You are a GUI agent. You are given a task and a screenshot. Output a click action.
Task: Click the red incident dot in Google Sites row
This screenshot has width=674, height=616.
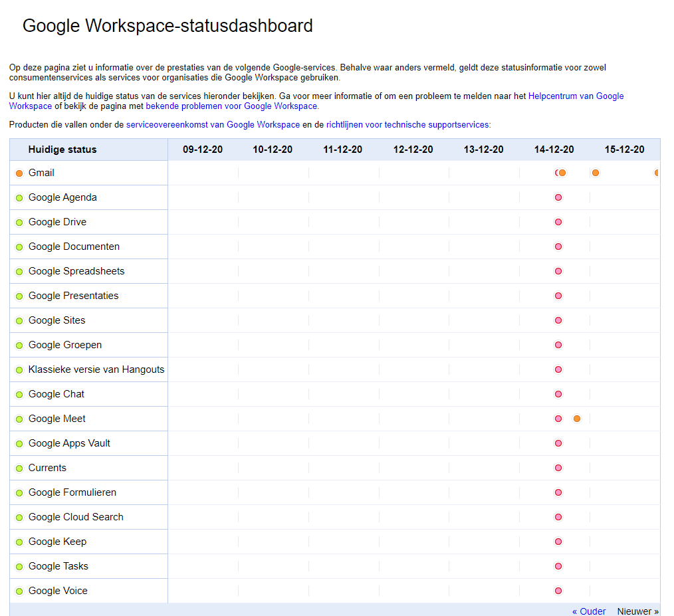(558, 320)
